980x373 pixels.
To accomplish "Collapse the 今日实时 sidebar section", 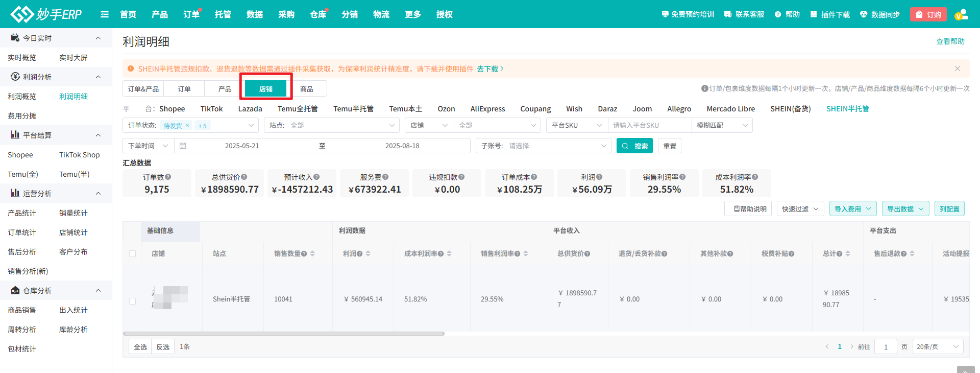I will (x=98, y=38).
